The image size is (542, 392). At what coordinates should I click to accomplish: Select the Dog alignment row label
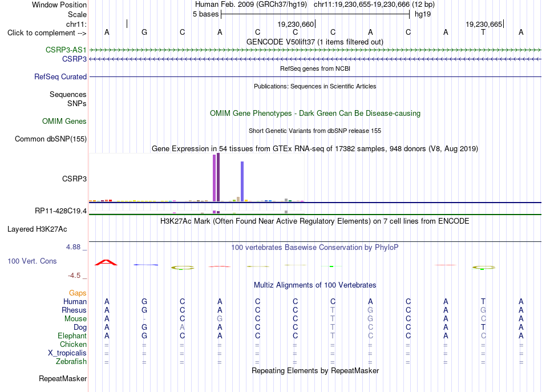[x=80, y=328]
